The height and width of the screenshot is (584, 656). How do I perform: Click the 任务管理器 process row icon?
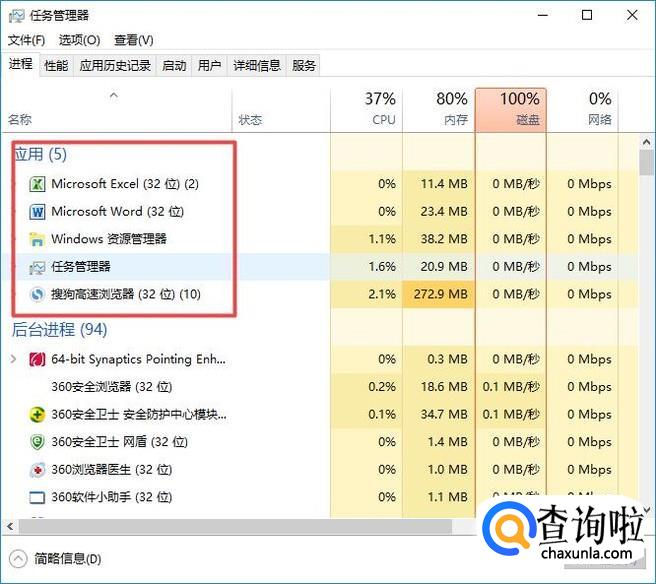[37, 267]
